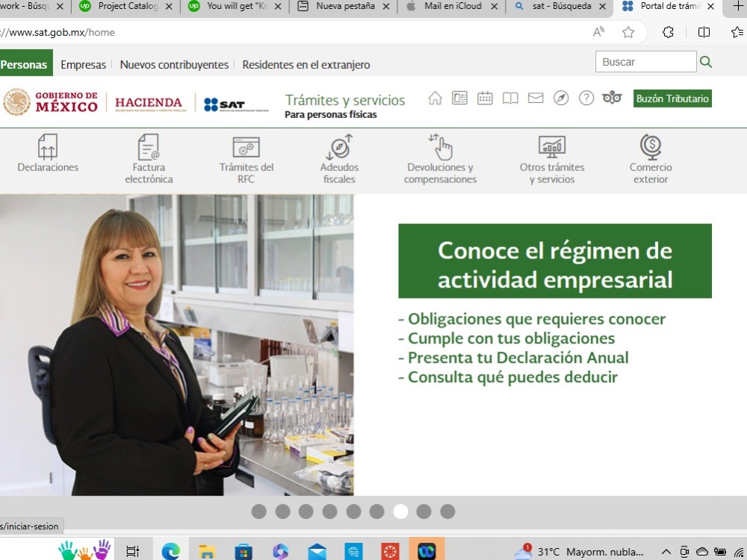Viewport: 747px width, 560px height.
Task: Open Microsoft Edge from taskbar
Action: (x=170, y=552)
